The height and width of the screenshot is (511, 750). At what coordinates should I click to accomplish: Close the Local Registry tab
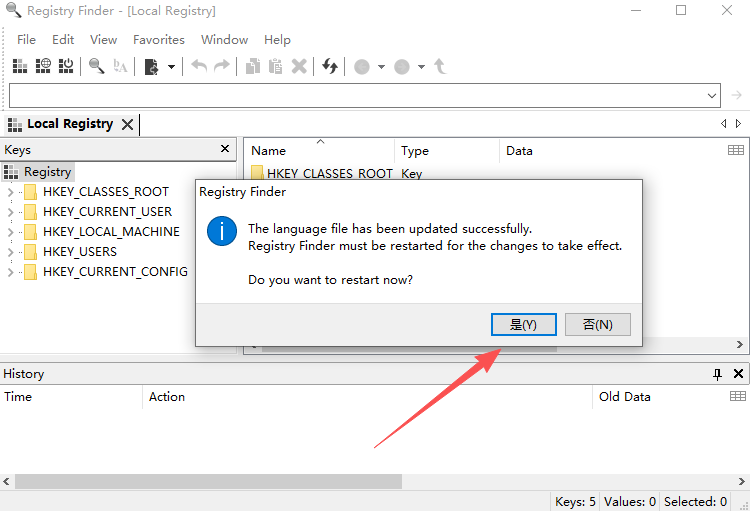click(127, 125)
